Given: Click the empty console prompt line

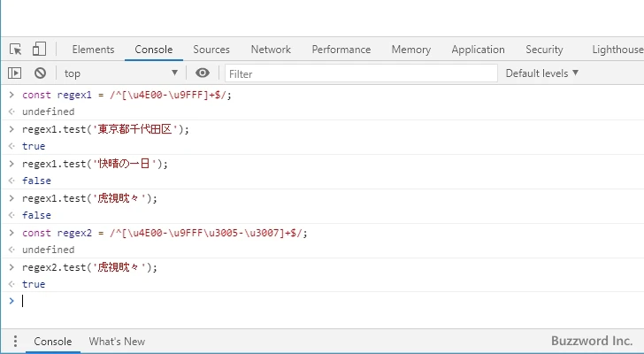Looking at the screenshot, I should click(x=265, y=301).
